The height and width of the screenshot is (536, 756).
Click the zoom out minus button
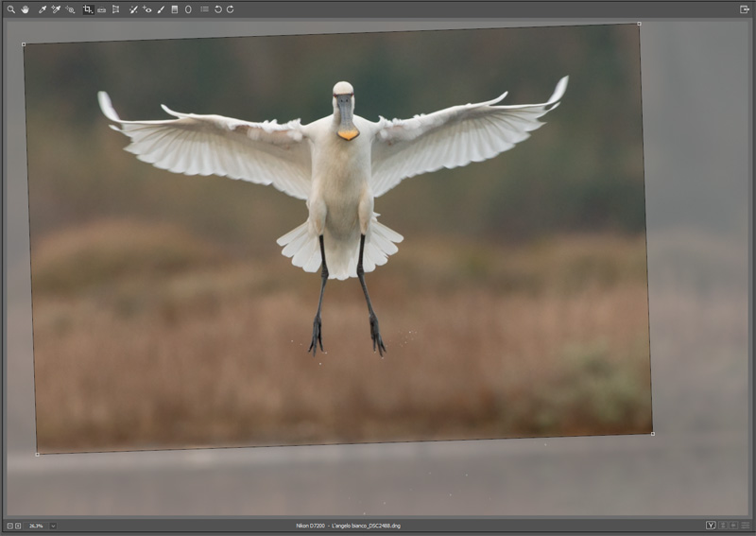(x=9, y=526)
